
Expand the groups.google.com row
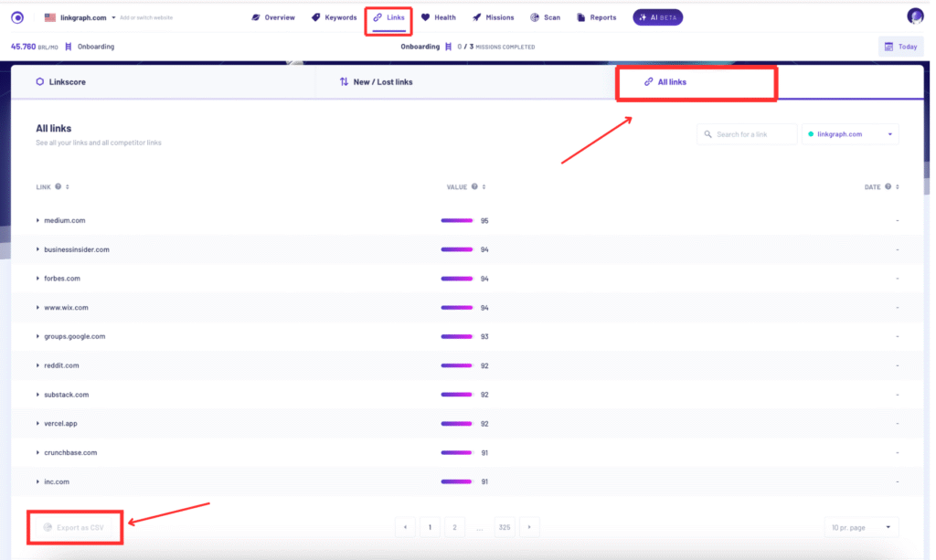click(37, 336)
